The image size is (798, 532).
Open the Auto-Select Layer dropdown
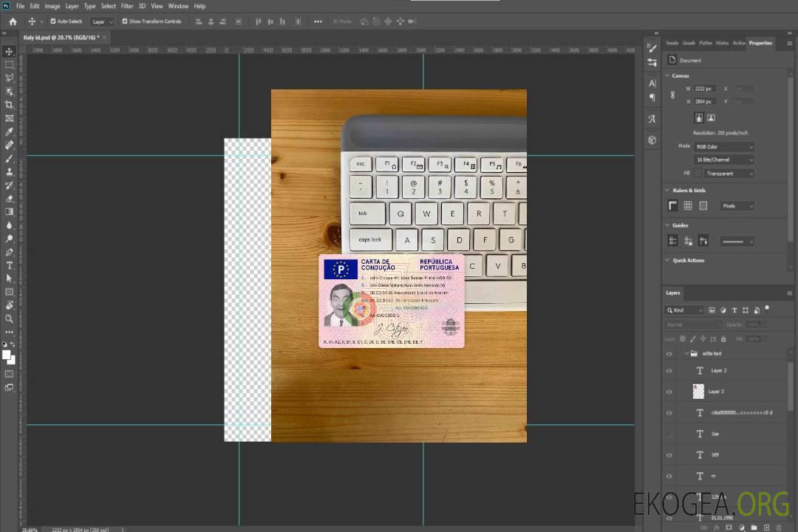[102, 21]
